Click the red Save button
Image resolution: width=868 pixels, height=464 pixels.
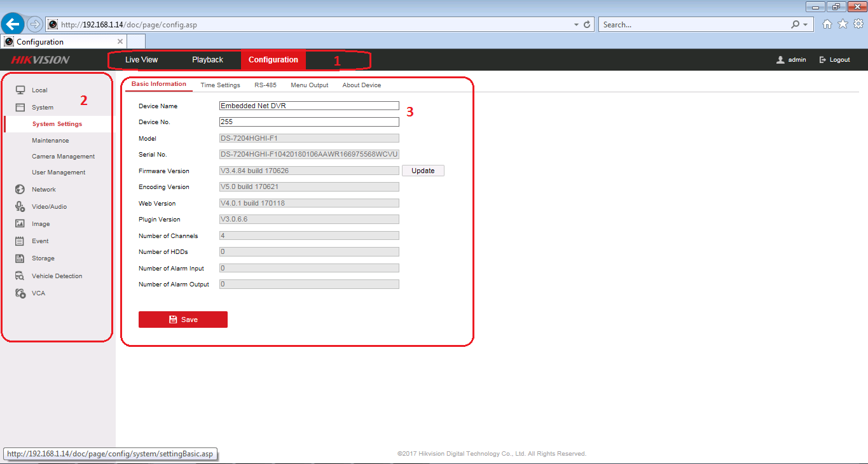[183, 320]
